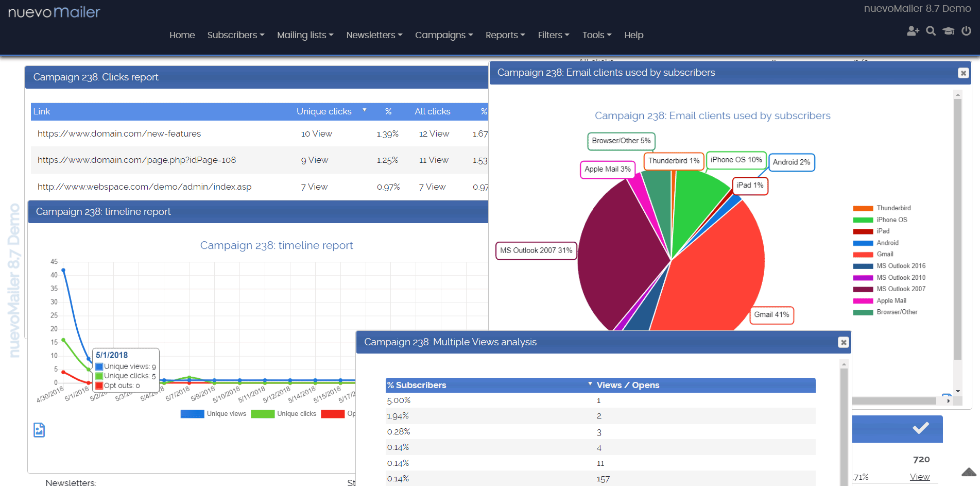Export timeline chart using the image file icon
This screenshot has width=980, height=486.
point(39,430)
